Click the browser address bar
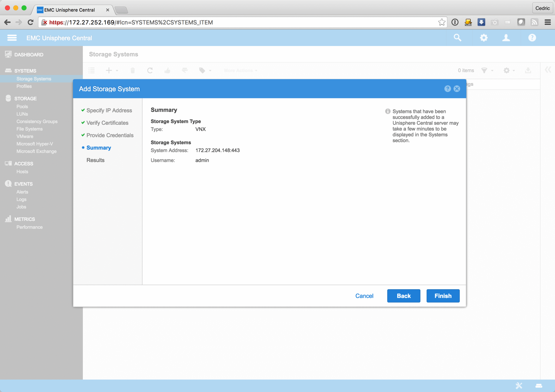 click(x=242, y=22)
